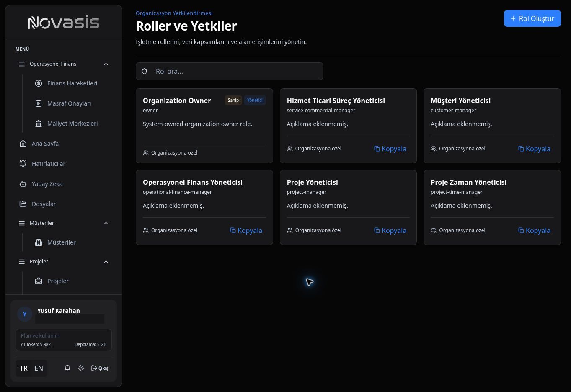Image resolution: width=571 pixels, height=392 pixels.
Task: Switch language to EN
Action: [x=39, y=368]
